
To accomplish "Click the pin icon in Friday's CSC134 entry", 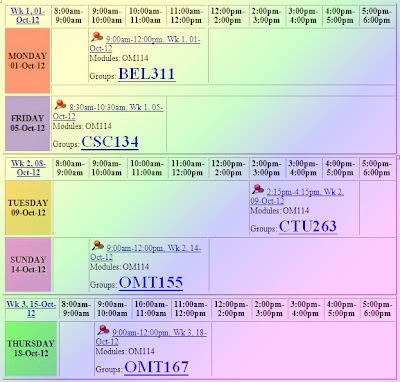I will coord(60,104).
